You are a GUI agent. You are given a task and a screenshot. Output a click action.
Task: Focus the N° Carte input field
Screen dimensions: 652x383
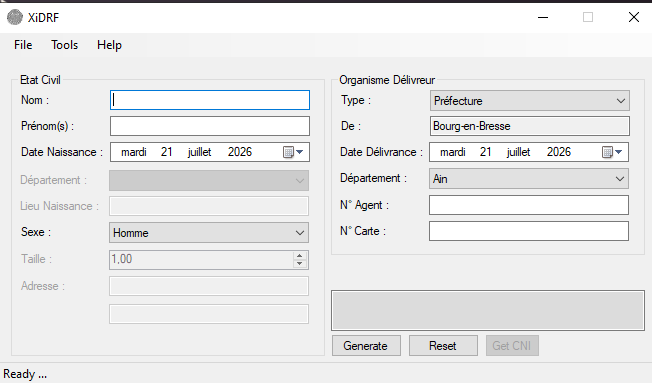[529, 231]
